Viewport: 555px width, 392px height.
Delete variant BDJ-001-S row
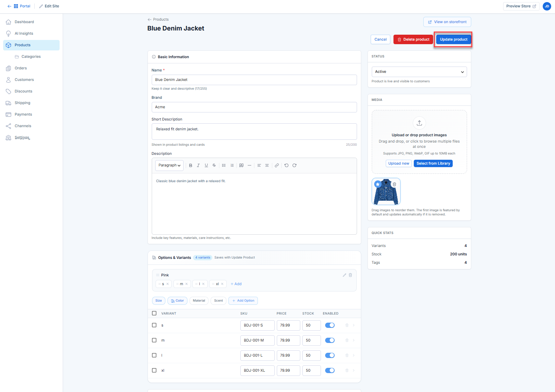(x=347, y=325)
